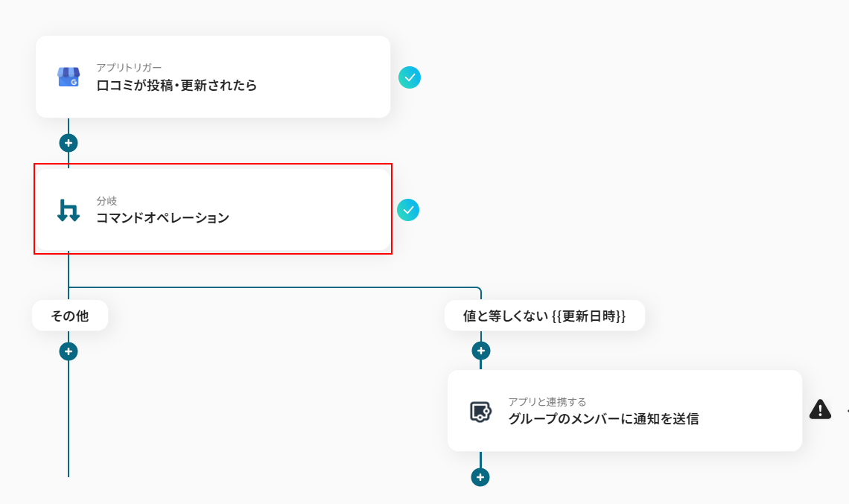Click the アプリと連携する subtitle text
849x504 pixels.
click(x=547, y=402)
